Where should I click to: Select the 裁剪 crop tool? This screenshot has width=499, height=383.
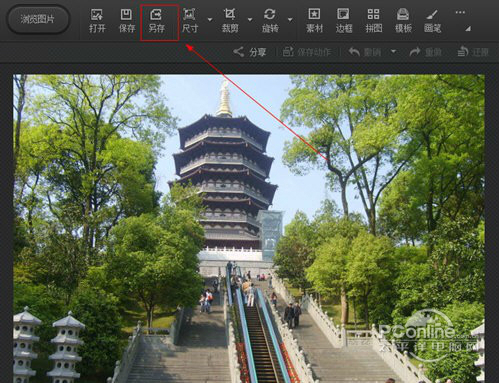230,21
